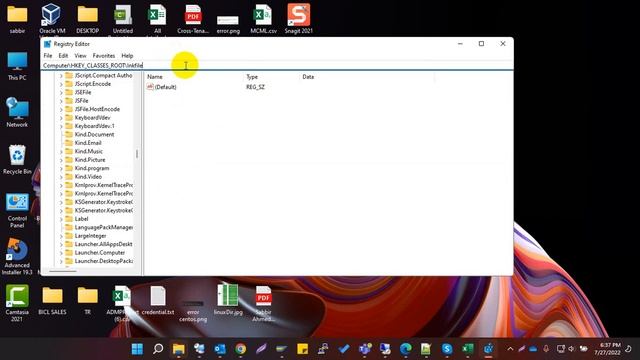Click the registry path address bar
This screenshot has width=640, height=360.
point(277,65)
